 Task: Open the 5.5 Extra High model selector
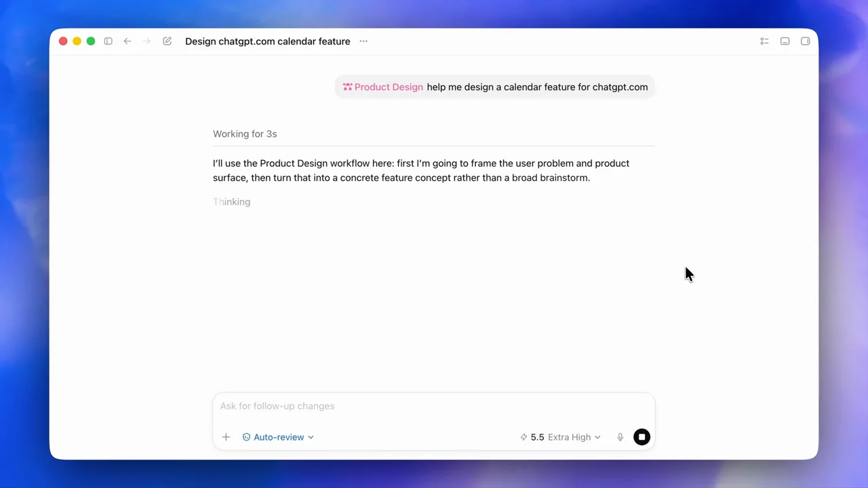pyautogui.click(x=560, y=437)
